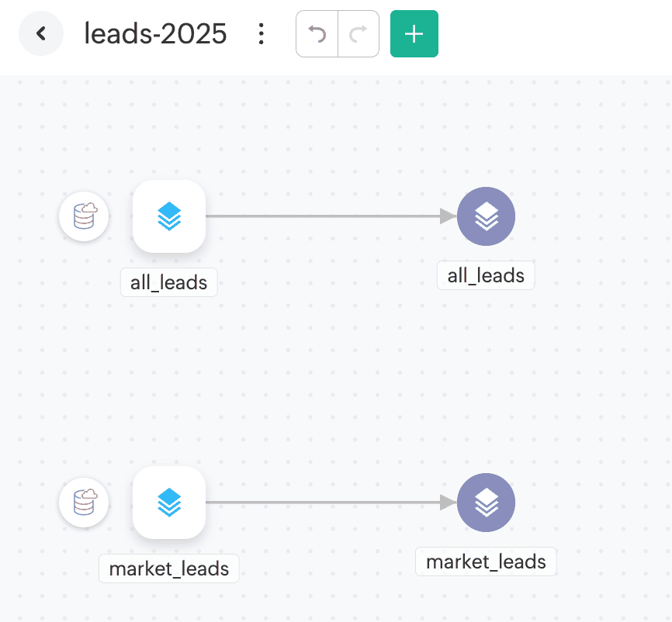Click the undo arrow button

[x=317, y=34]
